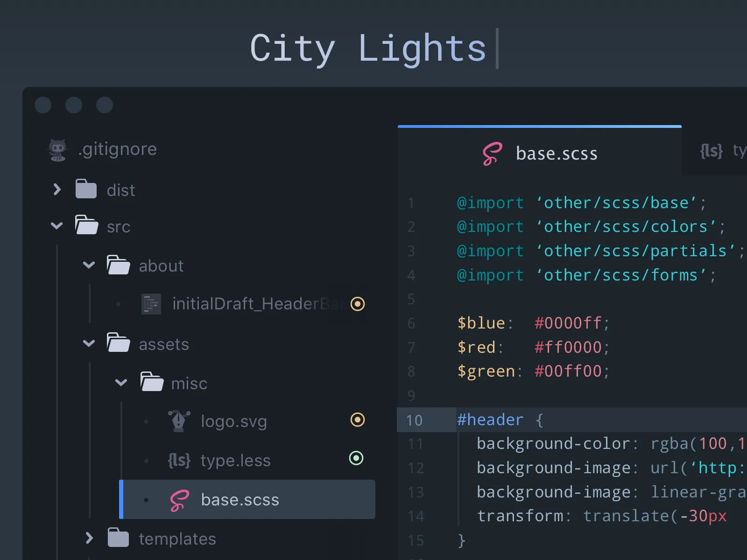The height and width of the screenshot is (560, 747).
Task: Select the base.scss file in tree
Action: [247, 499]
